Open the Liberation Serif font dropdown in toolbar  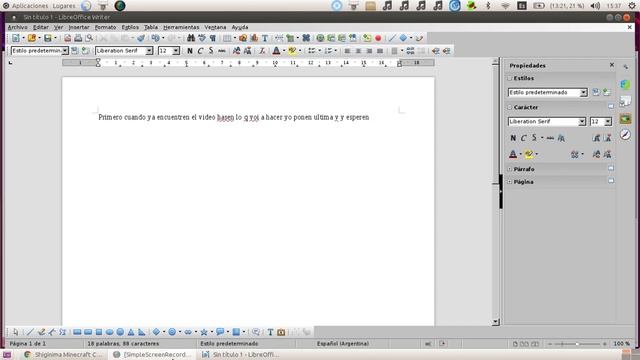click(x=149, y=51)
